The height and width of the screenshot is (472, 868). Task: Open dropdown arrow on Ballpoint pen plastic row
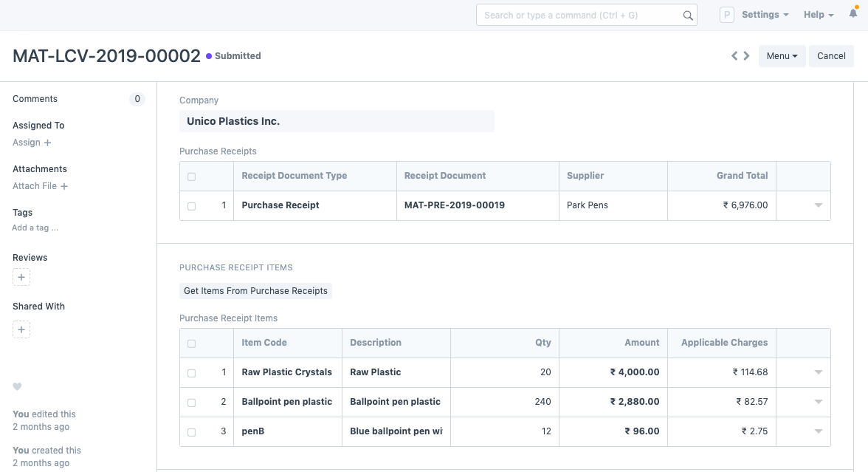click(818, 402)
